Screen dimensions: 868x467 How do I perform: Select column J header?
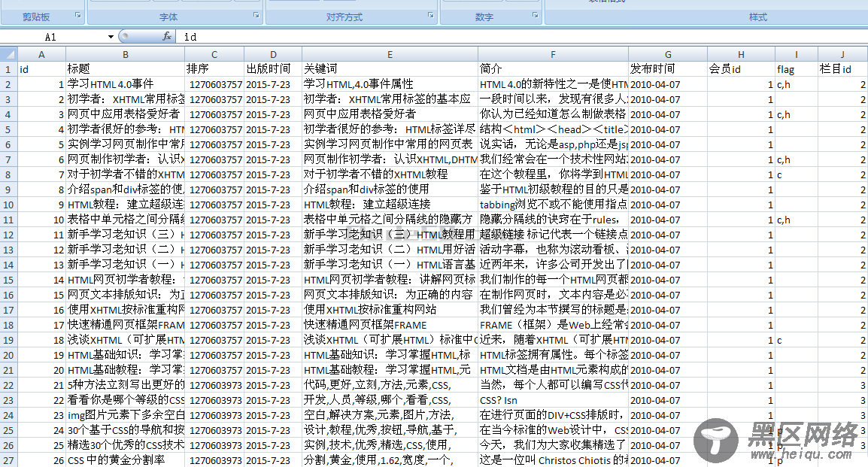[x=842, y=54]
